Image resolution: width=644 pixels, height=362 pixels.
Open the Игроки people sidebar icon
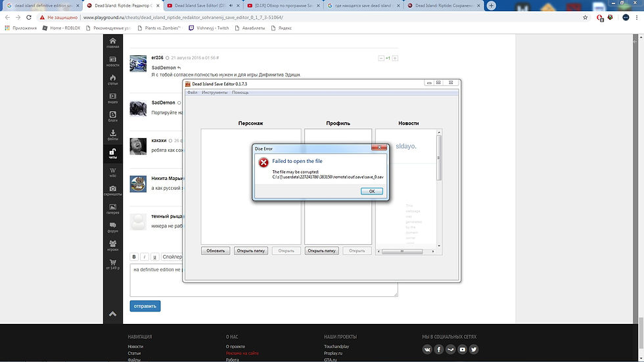pos(112,246)
